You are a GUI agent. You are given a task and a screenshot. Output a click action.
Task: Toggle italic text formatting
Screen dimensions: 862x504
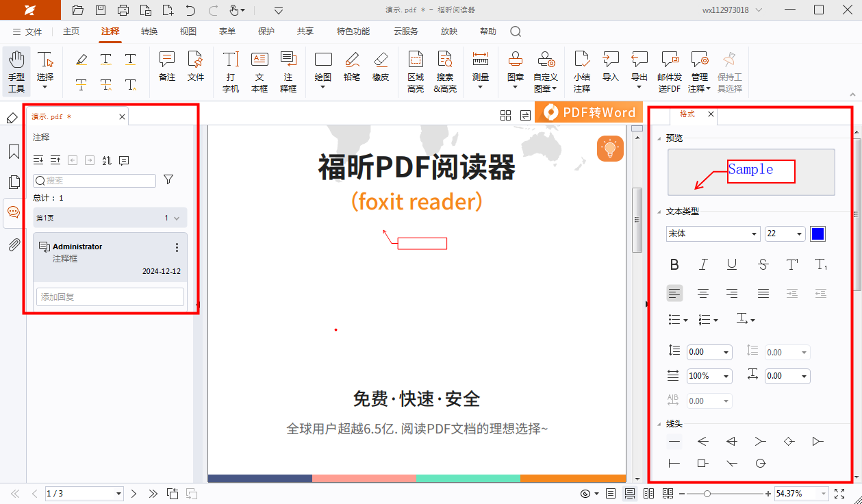coord(703,264)
